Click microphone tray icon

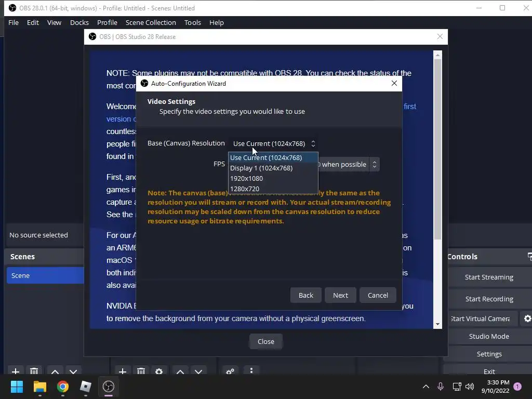tap(441, 387)
